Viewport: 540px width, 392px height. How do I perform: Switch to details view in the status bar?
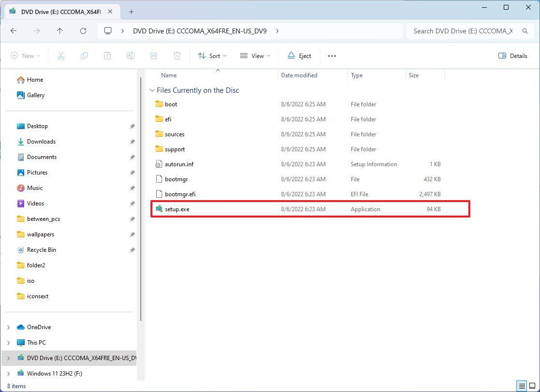click(522, 386)
